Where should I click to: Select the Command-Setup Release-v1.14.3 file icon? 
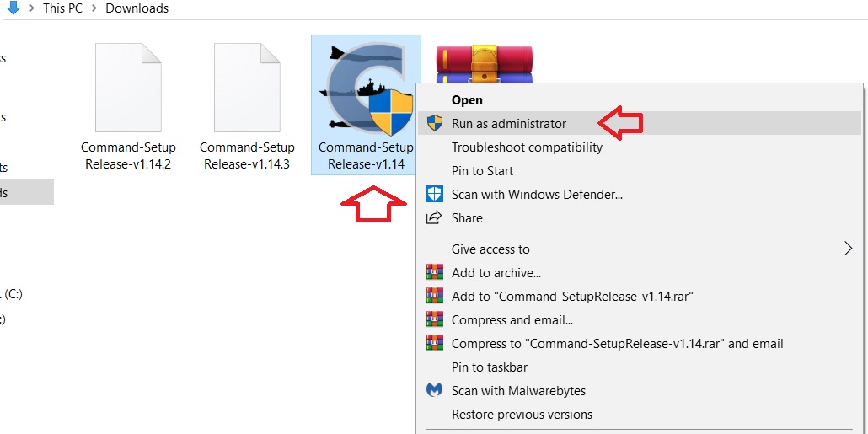[247, 88]
